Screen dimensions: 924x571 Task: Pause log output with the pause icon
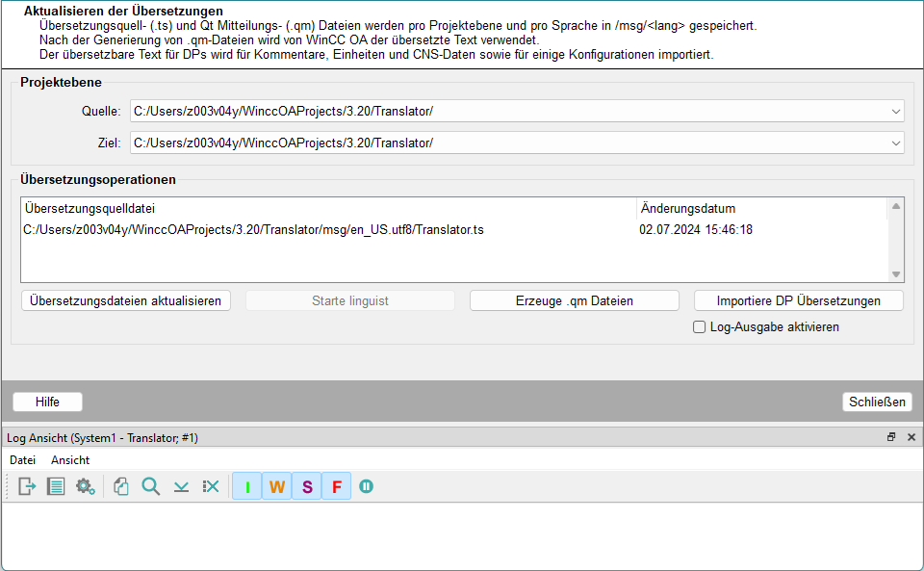coord(366,486)
